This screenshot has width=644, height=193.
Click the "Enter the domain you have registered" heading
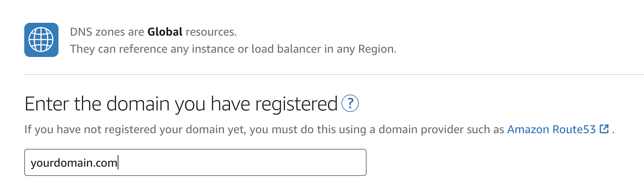click(181, 104)
